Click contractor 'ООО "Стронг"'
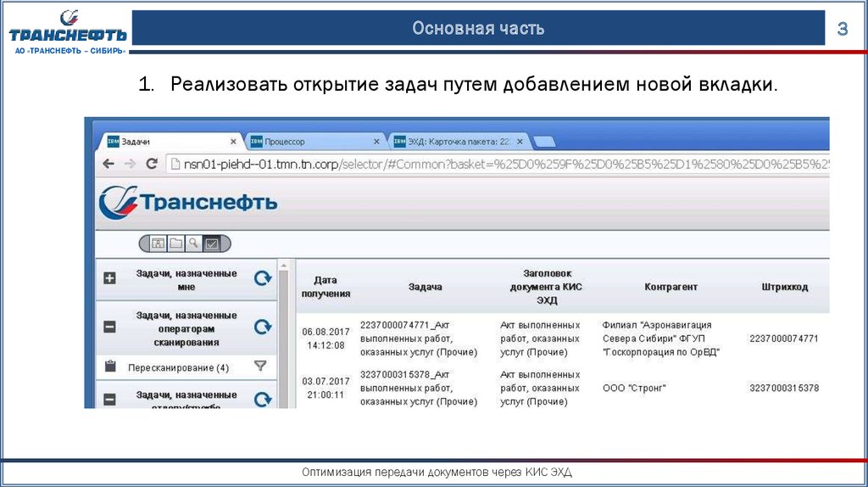Viewport: 868px width, 487px height. [x=634, y=388]
